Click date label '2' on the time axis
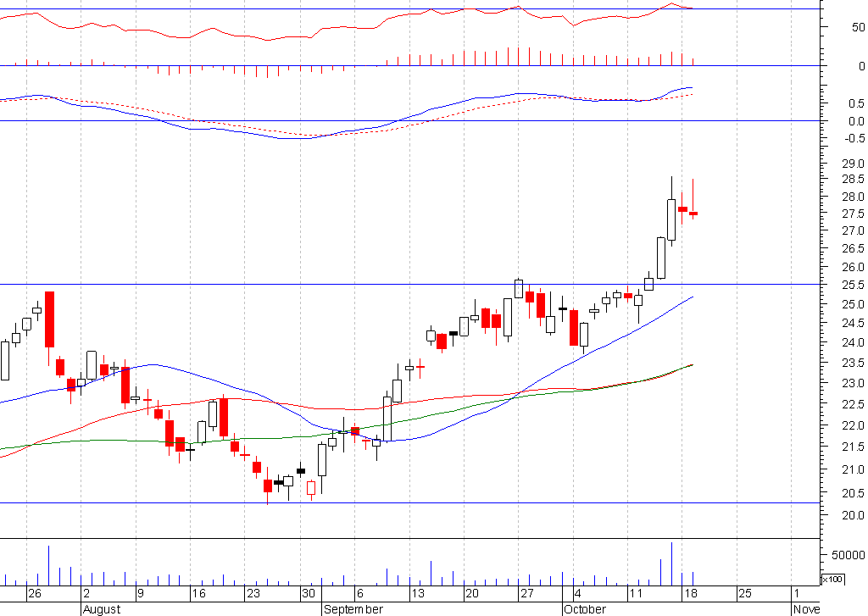The height and width of the screenshot is (616, 868). [86, 594]
